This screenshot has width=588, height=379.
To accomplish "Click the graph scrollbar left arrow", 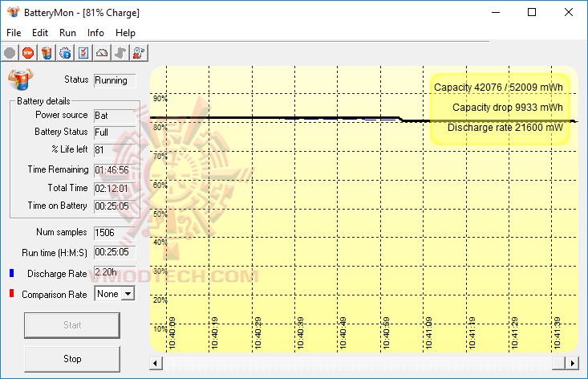I will pos(156,363).
